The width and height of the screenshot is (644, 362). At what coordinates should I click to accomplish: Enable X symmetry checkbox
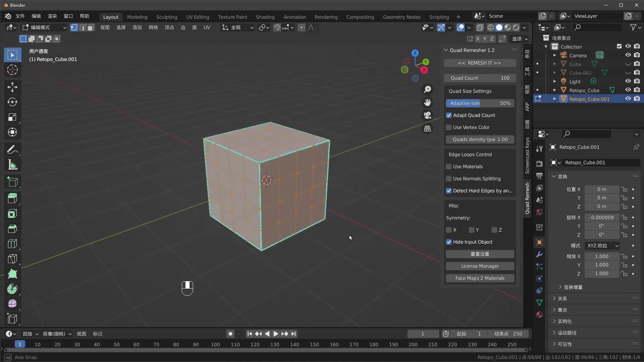(449, 230)
